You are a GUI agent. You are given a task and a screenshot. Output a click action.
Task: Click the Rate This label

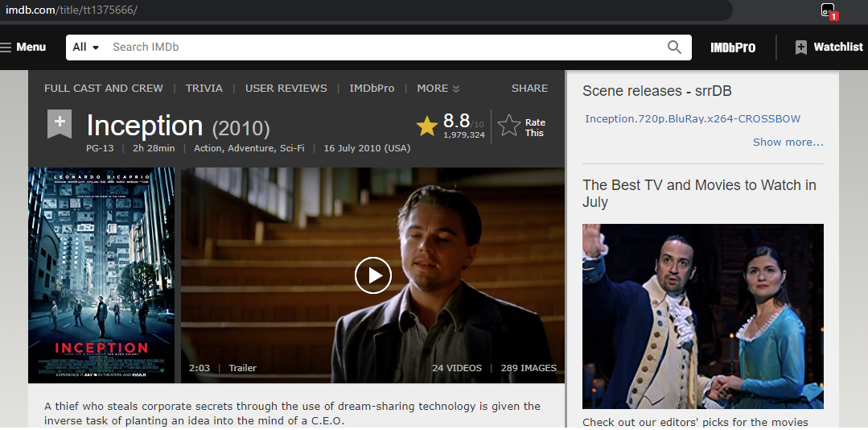(535, 127)
